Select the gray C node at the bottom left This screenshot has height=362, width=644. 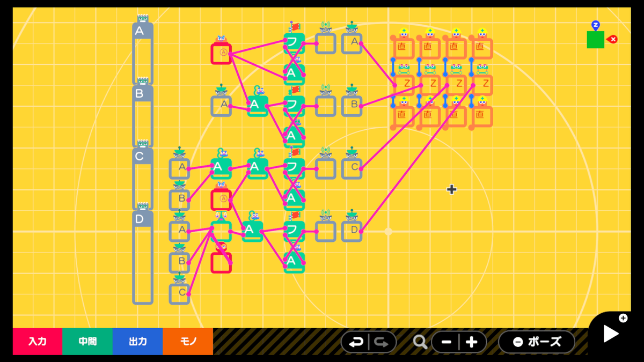tap(179, 294)
